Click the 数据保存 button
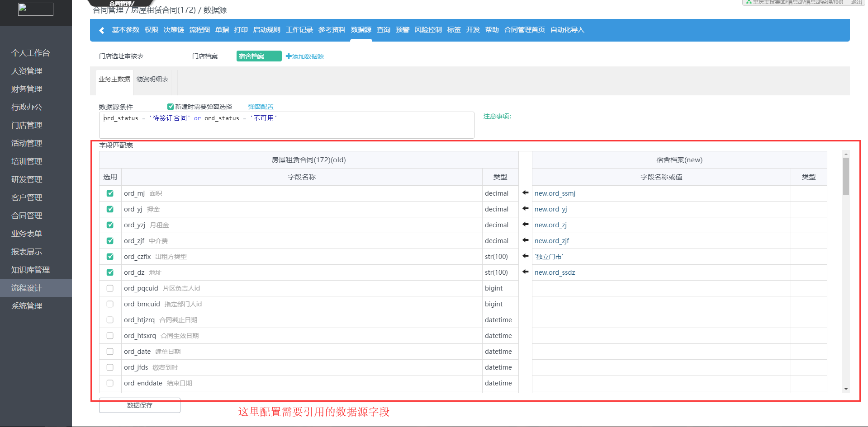The width and height of the screenshot is (868, 427). (x=139, y=405)
